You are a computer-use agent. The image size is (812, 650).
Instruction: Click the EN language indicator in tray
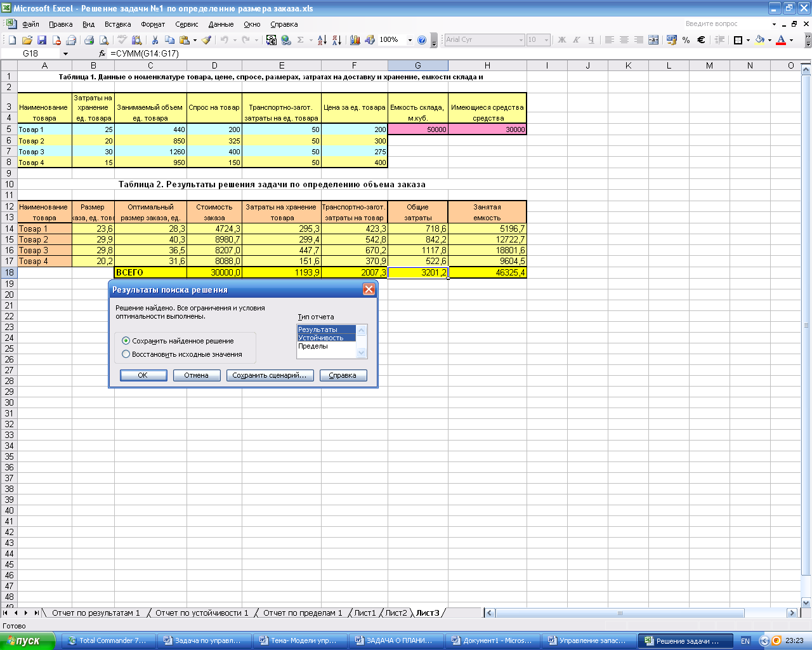[x=745, y=641]
